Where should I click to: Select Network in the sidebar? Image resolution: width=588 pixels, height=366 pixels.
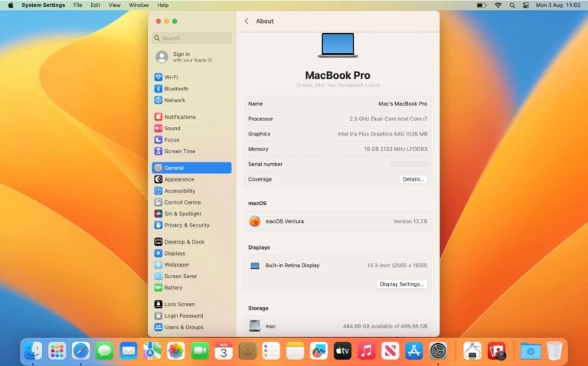tap(191, 100)
